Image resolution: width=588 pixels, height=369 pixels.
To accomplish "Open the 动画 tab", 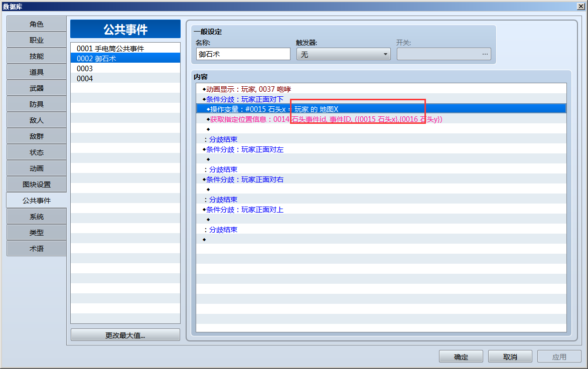I will [37, 168].
